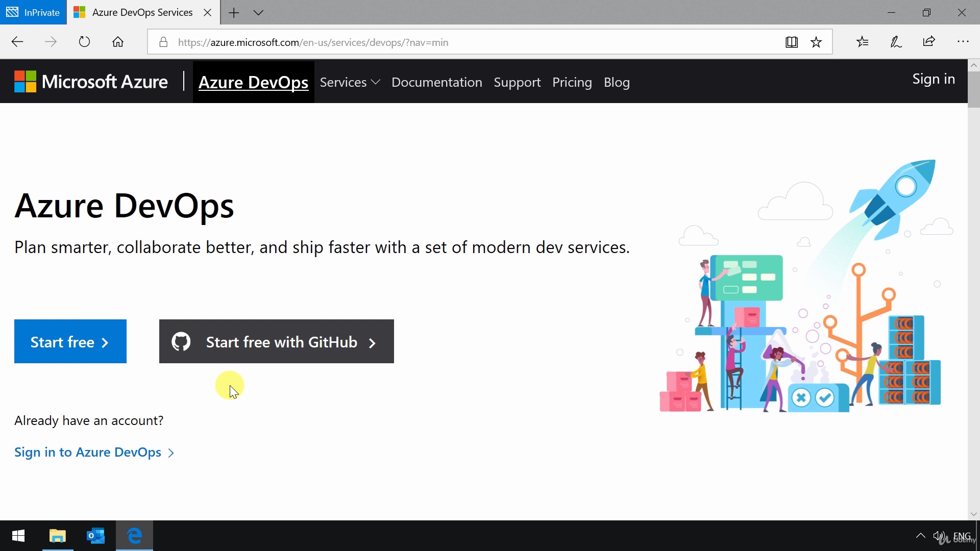Restore down the browser window
Screen dimensions: 980x551
pos(927,13)
